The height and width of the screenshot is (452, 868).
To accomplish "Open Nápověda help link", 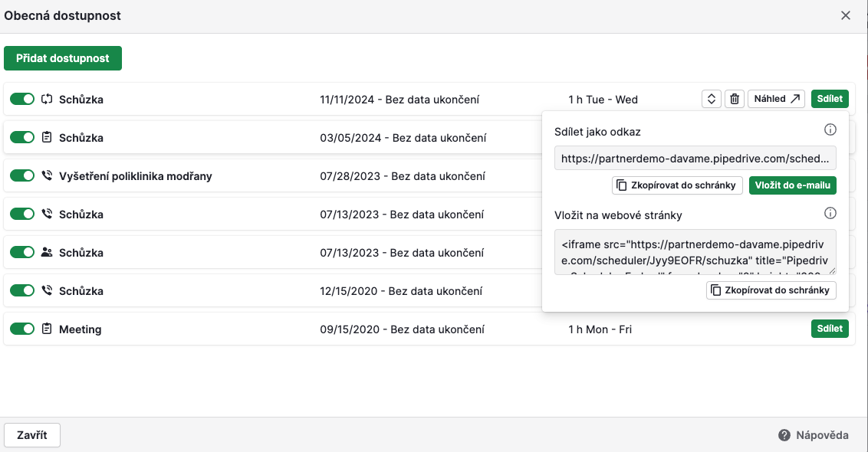I will (814, 435).
